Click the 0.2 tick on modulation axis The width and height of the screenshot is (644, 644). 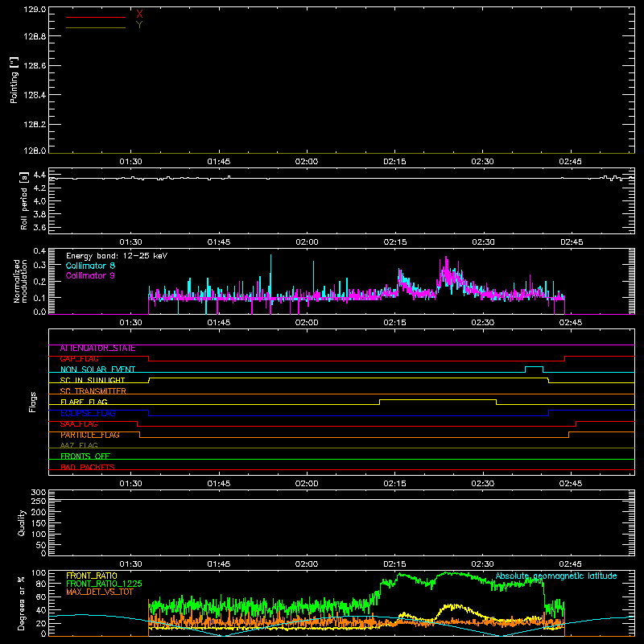click(x=39, y=281)
